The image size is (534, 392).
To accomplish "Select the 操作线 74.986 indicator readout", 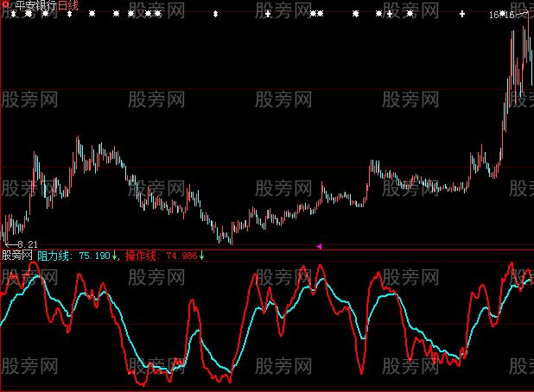I will [161, 256].
